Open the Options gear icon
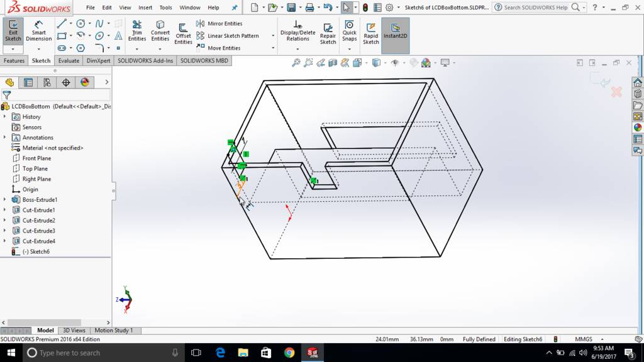 [x=389, y=8]
